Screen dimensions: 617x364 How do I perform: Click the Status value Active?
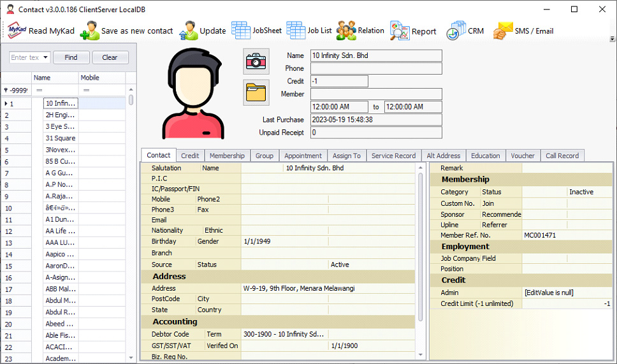pos(372,265)
